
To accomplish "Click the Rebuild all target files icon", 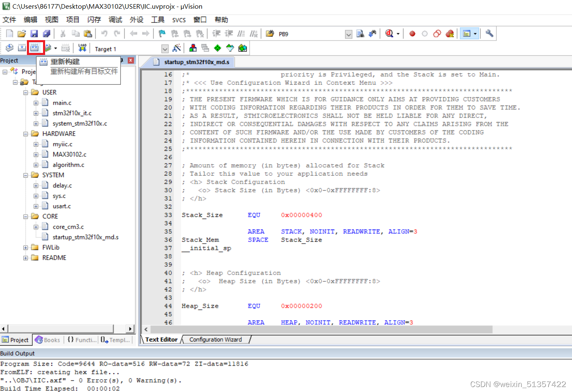I will [x=35, y=48].
